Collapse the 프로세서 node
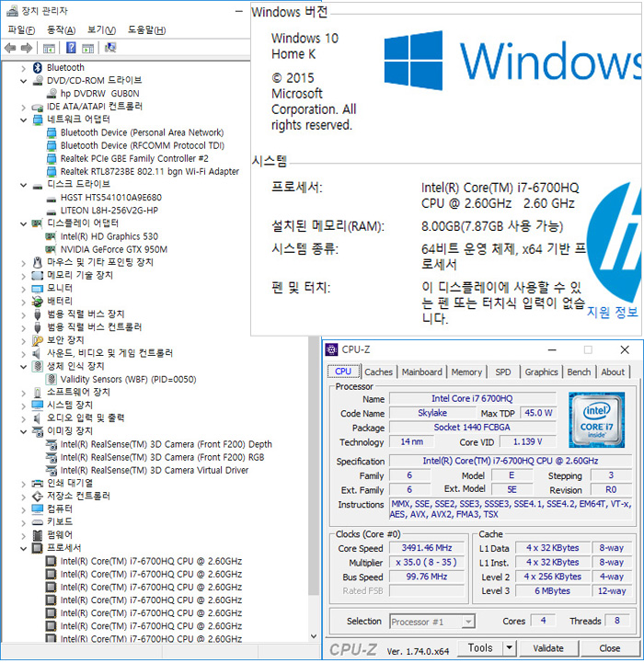This screenshot has width=644, height=663. (23, 548)
